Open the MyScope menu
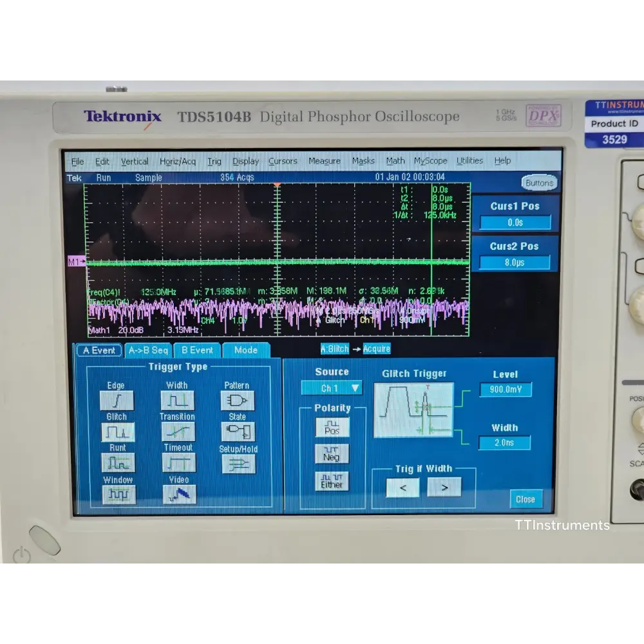This screenshot has height=644, width=644. point(430,160)
